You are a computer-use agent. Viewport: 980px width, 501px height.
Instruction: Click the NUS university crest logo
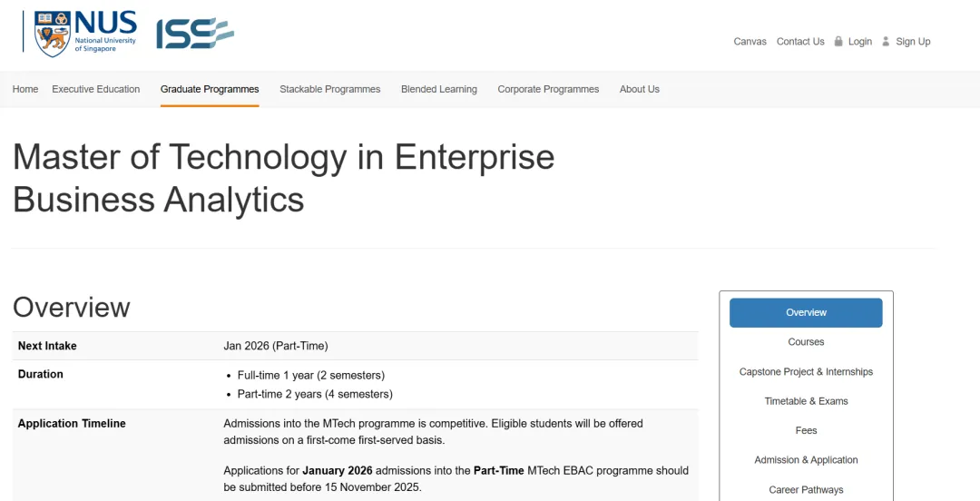tap(53, 34)
